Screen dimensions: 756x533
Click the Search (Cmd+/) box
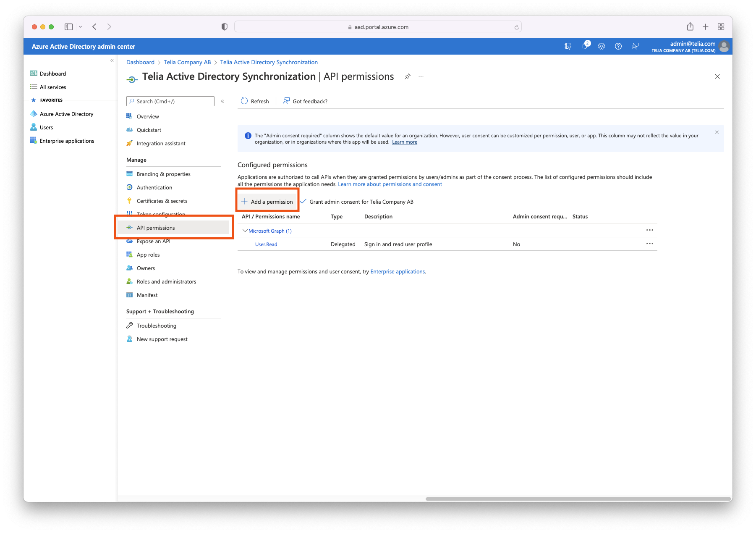point(170,101)
